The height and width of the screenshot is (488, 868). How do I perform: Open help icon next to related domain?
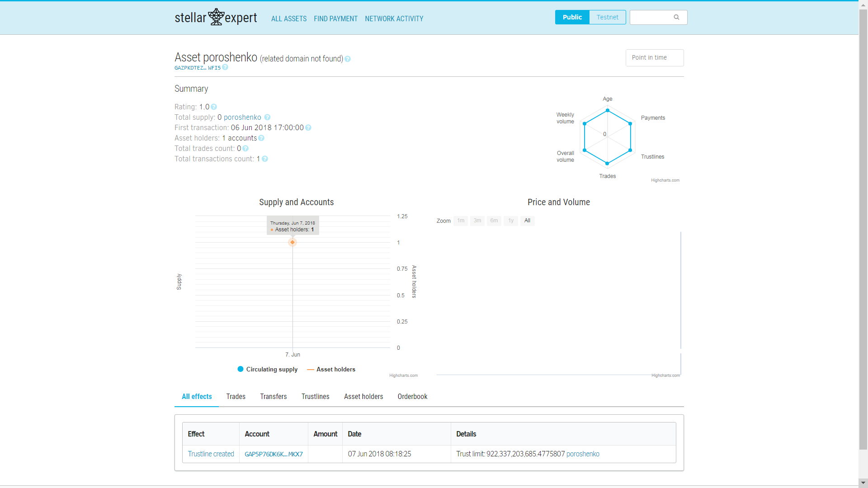tap(348, 59)
